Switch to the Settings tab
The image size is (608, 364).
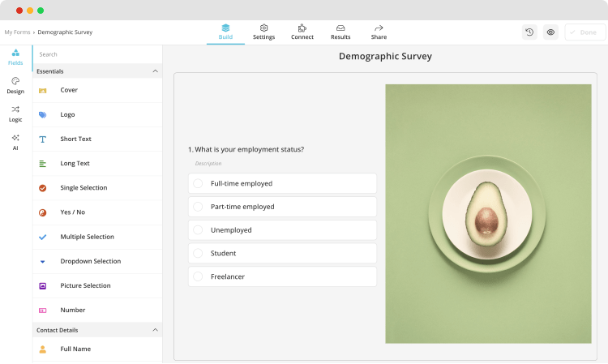pos(263,32)
